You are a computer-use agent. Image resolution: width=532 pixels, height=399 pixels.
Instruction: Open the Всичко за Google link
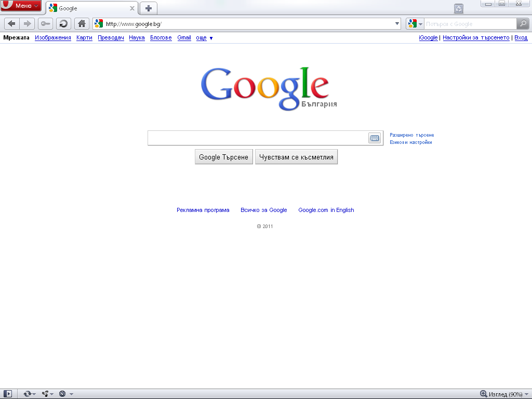pyautogui.click(x=263, y=210)
